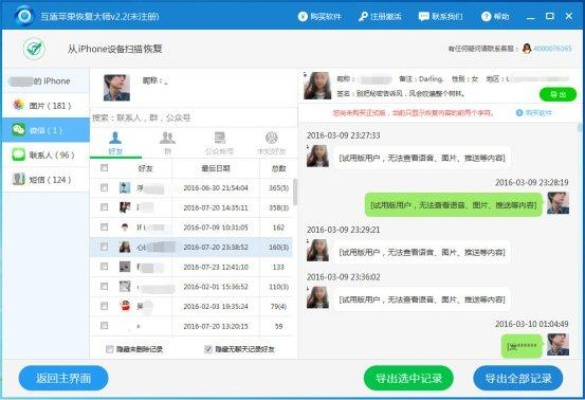The width and height of the screenshot is (585, 400).
Task: Click the incoming message at 2016-03-09 23:36:02
Action: tap(422, 299)
